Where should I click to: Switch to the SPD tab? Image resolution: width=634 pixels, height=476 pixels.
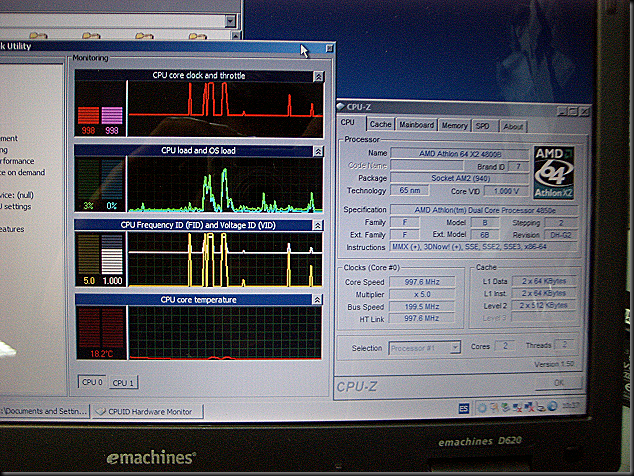pyautogui.click(x=483, y=126)
